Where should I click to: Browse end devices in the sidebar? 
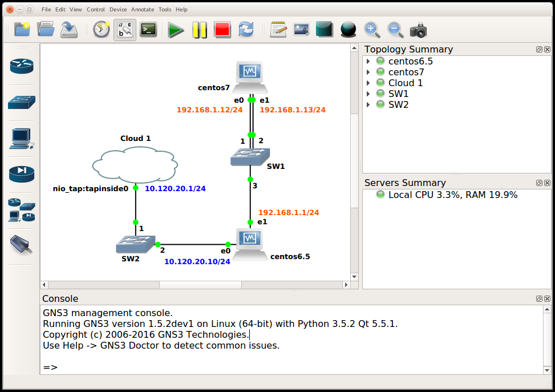(22, 139)
